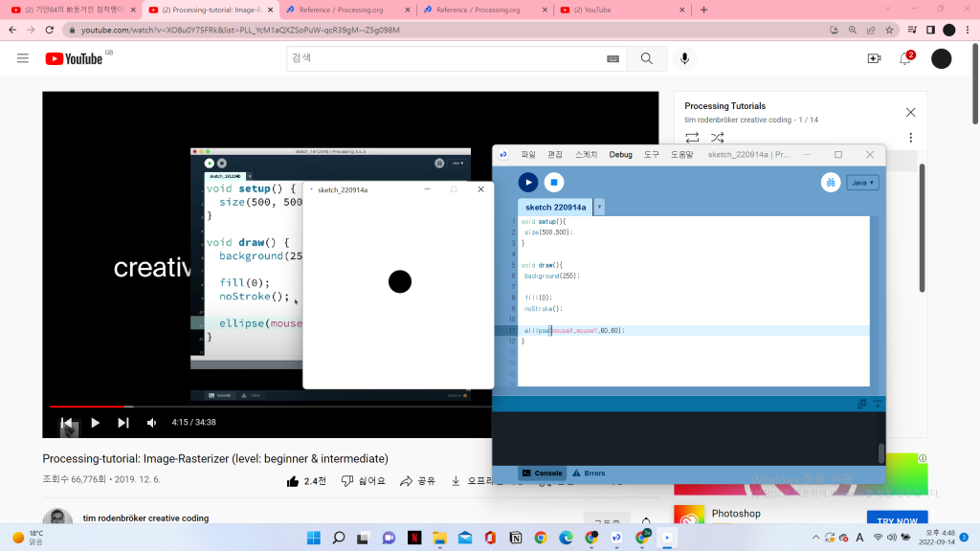
Task: Open the Windows Start menu
Action: [314, 538]
